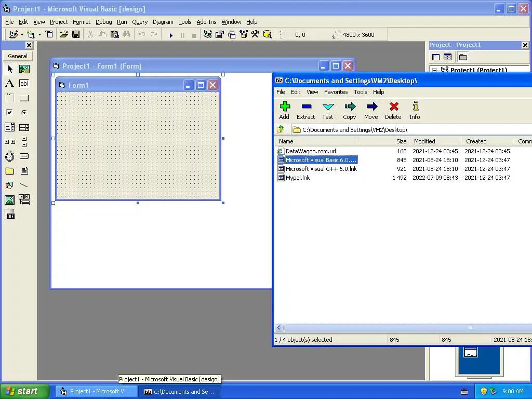Select the ListBox control in toolbox
Image resolution: width=532 pixels, height=399 pixels.
[x=24, y=127]
